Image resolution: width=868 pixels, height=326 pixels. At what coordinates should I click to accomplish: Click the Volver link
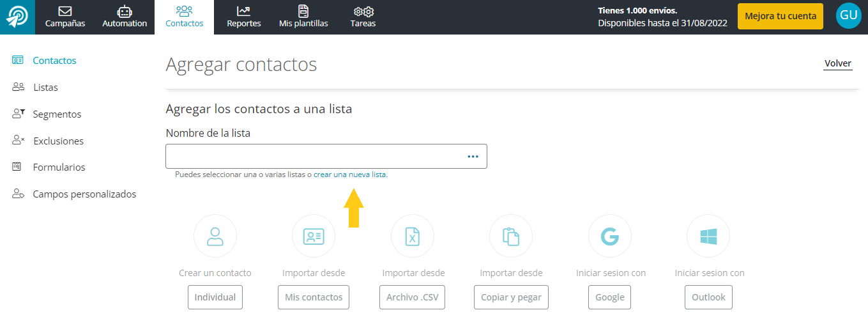838,63
